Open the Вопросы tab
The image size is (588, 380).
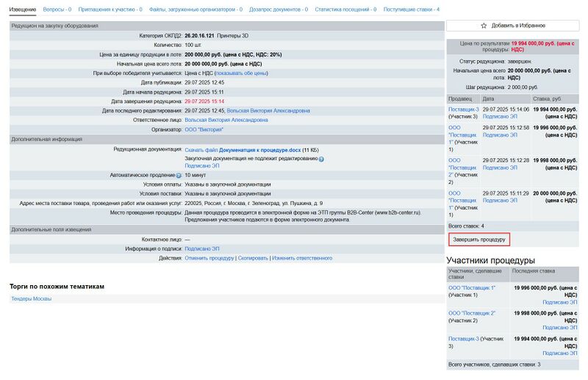coord(57,10)
